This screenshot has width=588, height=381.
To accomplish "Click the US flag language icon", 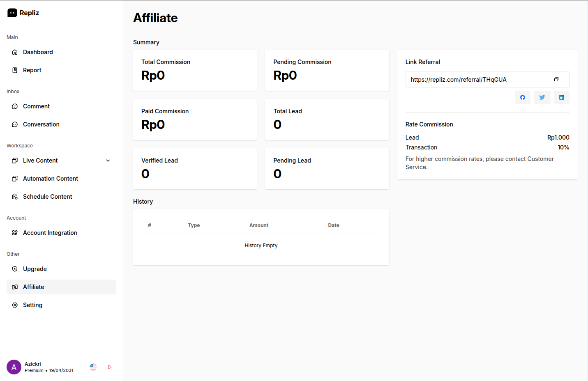I will pyautogui.click(x=93, y=367).
